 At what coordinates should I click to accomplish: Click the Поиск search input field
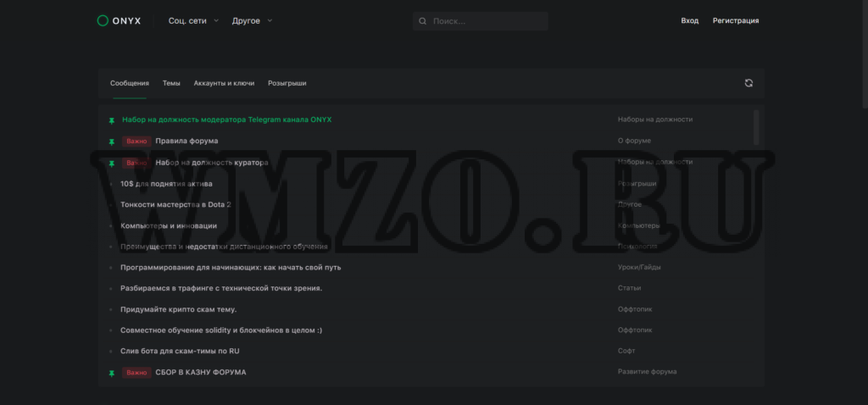(481, 21)
